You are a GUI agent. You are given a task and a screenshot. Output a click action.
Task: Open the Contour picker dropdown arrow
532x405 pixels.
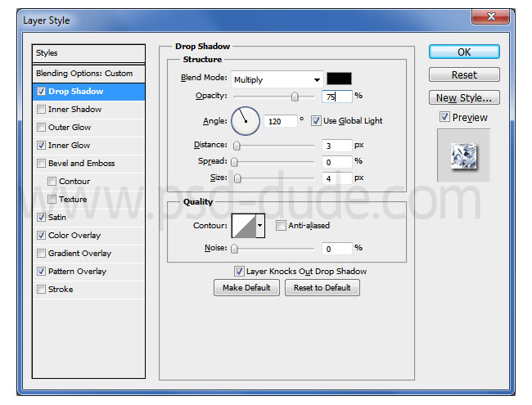click(x=260, y=225)
